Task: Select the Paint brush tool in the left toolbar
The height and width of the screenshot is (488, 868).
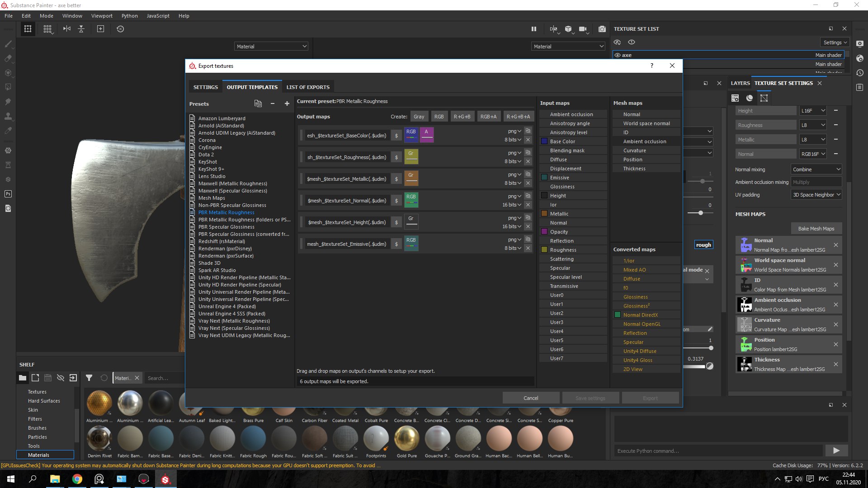Action: [x=8, y=44]
